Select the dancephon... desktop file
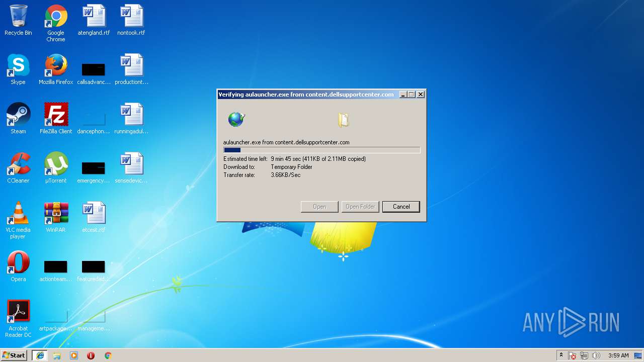The image size is (644, 362). point(94,123)
